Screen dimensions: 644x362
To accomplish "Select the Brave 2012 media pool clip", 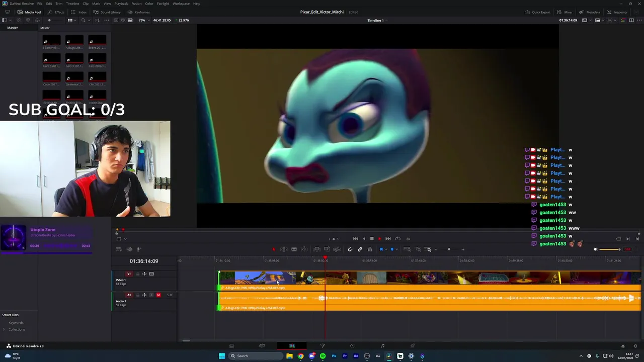I will point(97,42).
